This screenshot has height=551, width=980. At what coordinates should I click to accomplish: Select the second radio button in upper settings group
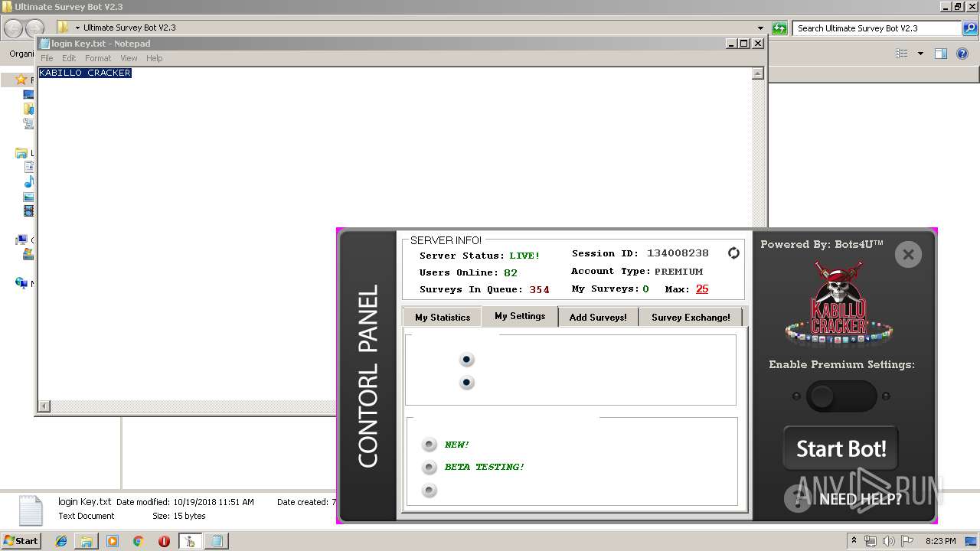pos(466,383)
